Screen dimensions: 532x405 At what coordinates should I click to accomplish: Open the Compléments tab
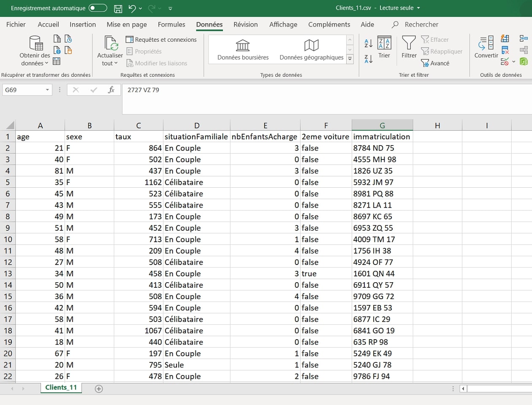[329, 24]
